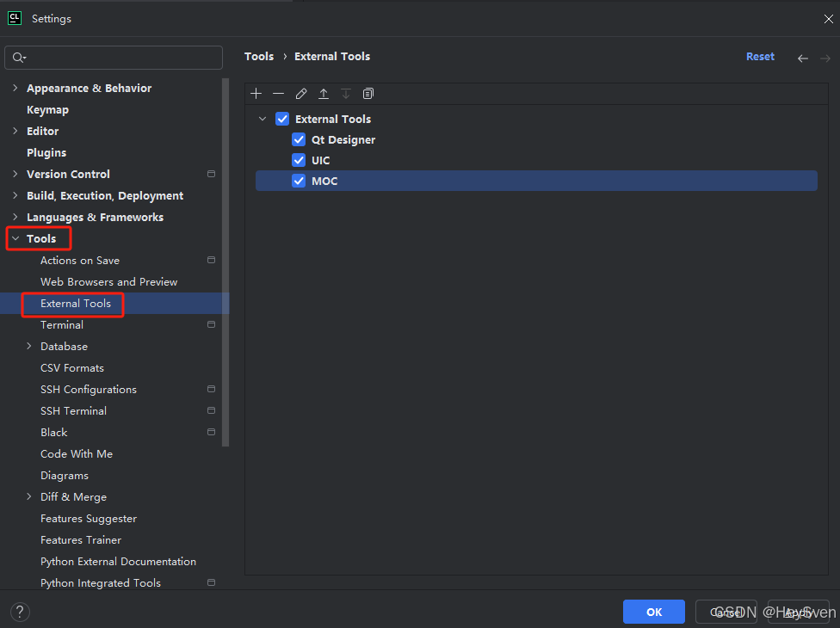The width and height of the screenshot is (840, 628).
Task: Click the Reset link
Action: point(760,56)
